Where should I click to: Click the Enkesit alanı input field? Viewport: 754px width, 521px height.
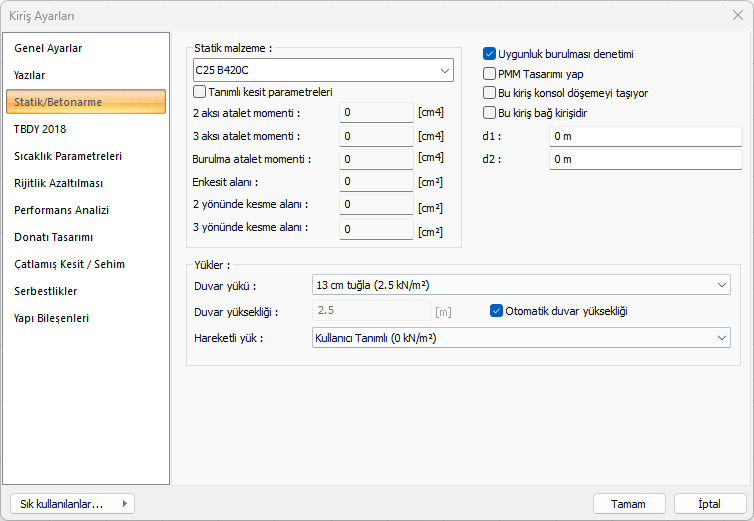pos(376,182)
